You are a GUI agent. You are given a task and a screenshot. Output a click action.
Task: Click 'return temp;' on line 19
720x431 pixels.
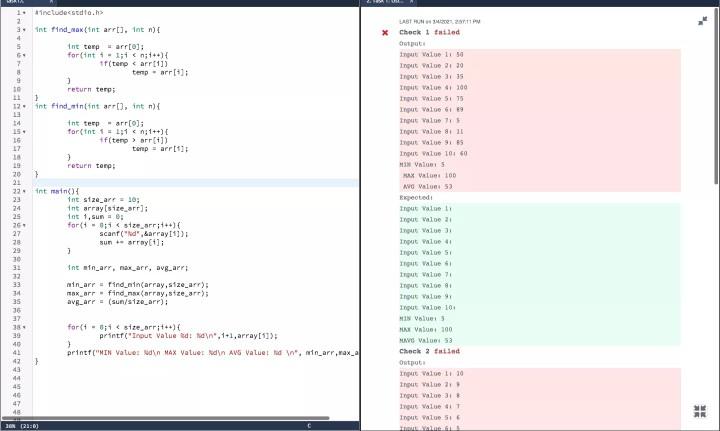91,166
